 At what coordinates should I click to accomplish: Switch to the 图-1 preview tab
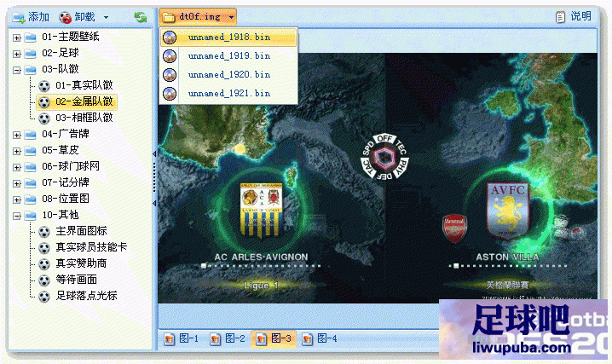[182, 338]
